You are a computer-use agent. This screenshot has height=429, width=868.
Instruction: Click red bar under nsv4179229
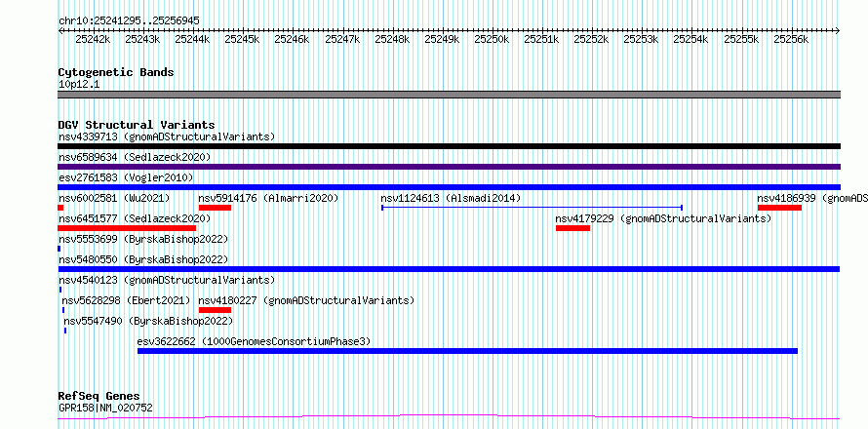pos(572,228)
